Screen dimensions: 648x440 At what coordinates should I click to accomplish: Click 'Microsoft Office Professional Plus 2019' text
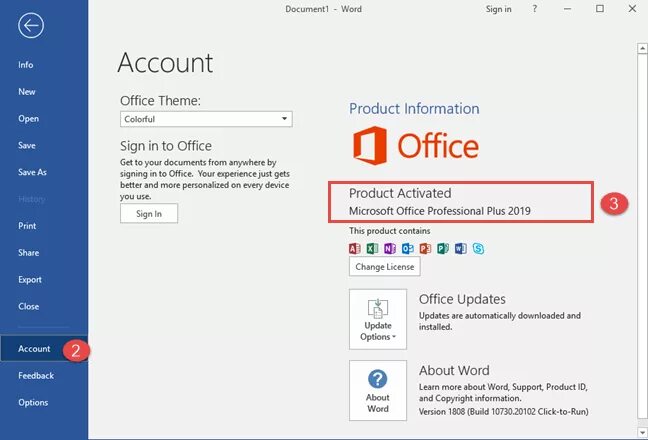click(440, 211)
